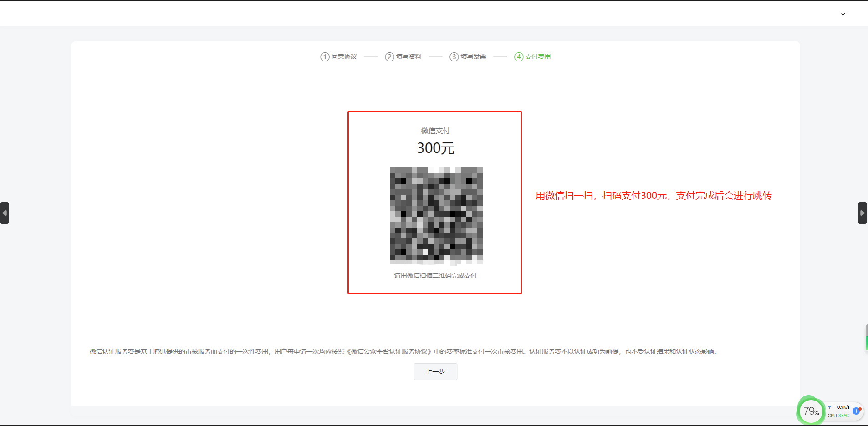Click the right-pointing arrow handle on right edge

tap(863, 213)
